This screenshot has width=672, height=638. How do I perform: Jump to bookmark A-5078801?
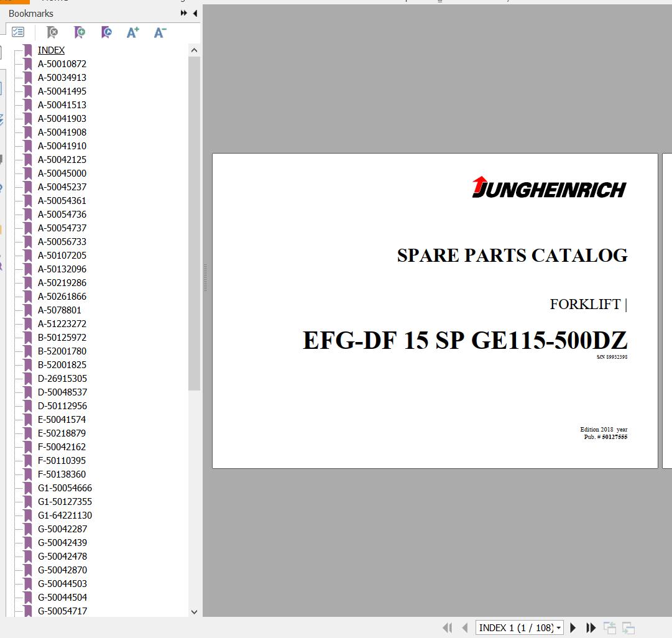[x=60, y=310]
